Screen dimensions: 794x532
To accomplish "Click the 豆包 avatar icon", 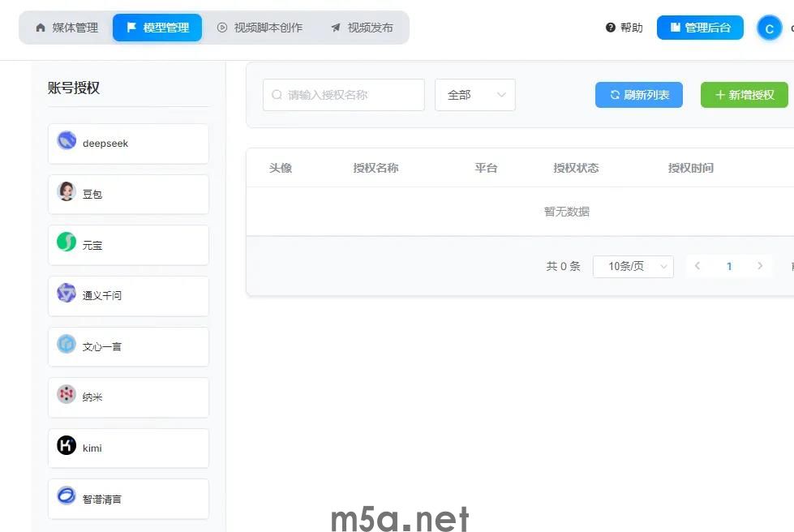I will tap(67, 191).
